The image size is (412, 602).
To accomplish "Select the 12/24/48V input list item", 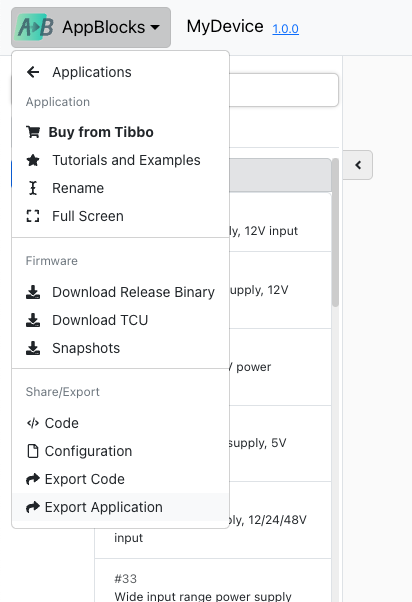I will point(213,520).
